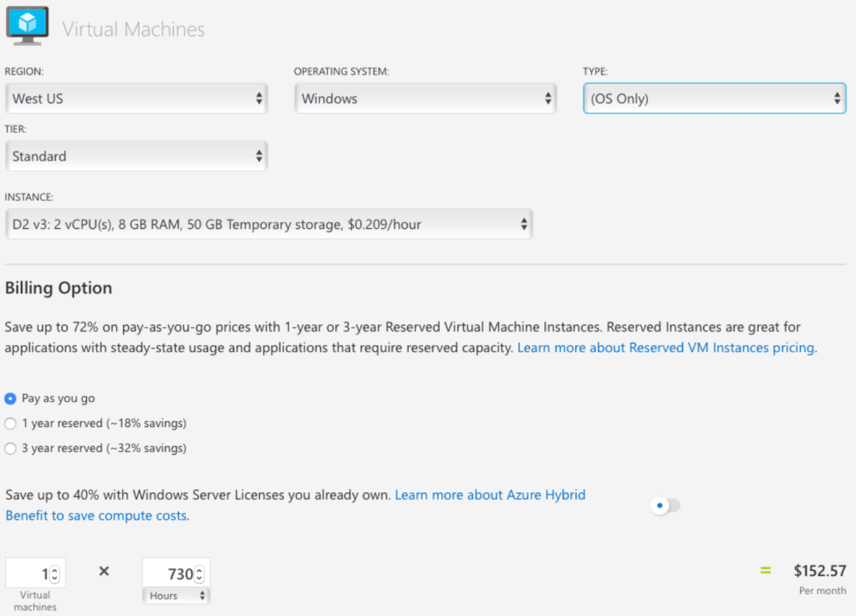Open Reserved VM Instances pricing link
Screen dimensions: 856x616
[666, 348]
